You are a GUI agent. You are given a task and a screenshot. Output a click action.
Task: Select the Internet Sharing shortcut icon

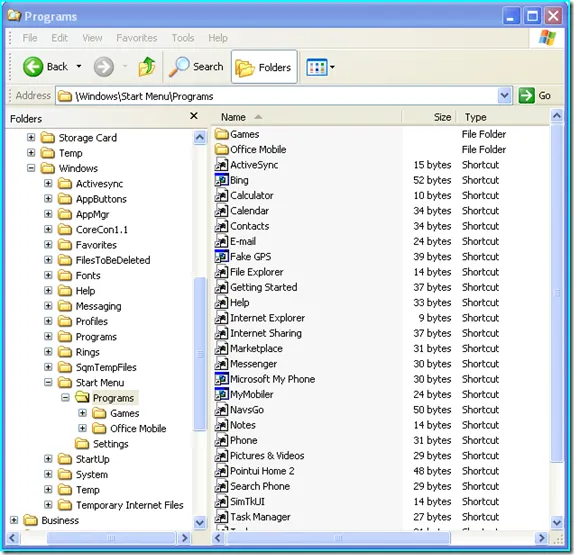(221, 333)
